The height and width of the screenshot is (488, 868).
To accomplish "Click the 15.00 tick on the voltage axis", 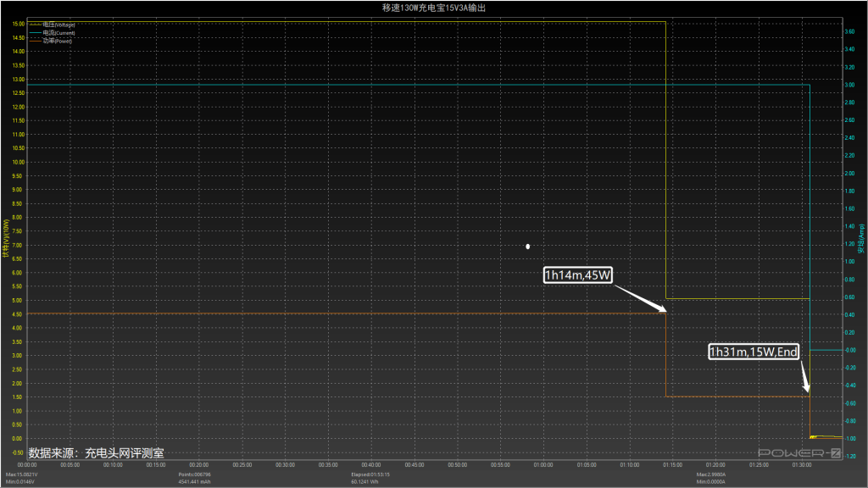I will 19,24.
